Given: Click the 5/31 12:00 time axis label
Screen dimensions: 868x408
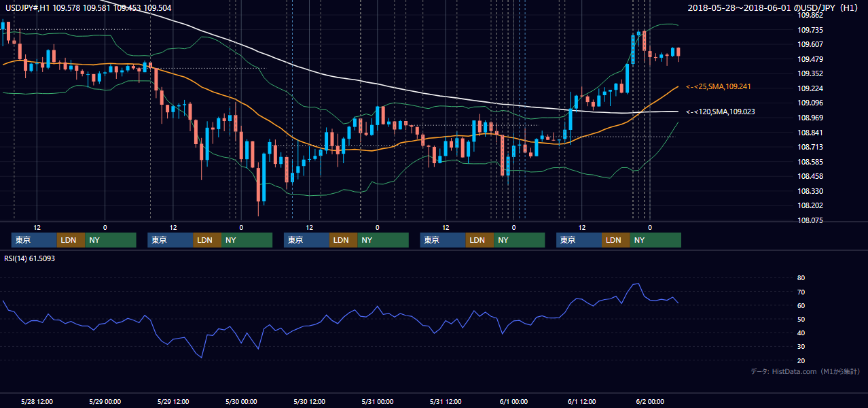Looking at the screenshot, I should coord(446,401).
